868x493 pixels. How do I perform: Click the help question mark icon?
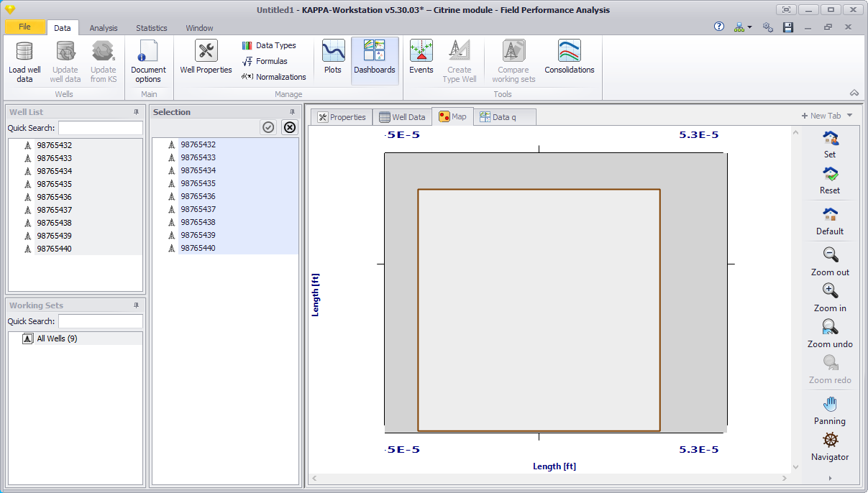718,27
